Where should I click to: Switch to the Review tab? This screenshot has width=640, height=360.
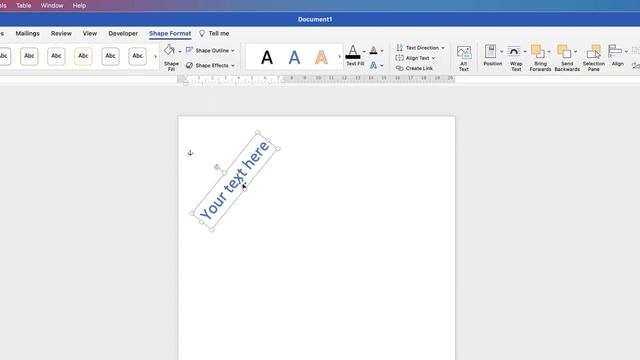(x=61, y=33)
